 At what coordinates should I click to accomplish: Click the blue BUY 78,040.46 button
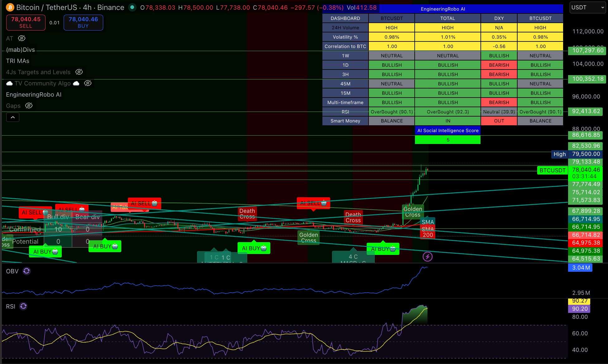[83, 22]
